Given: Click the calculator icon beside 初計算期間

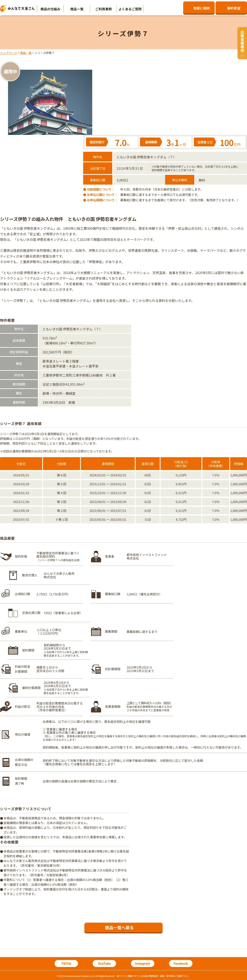Looking at the screenshot, I should tap(96, 669).
